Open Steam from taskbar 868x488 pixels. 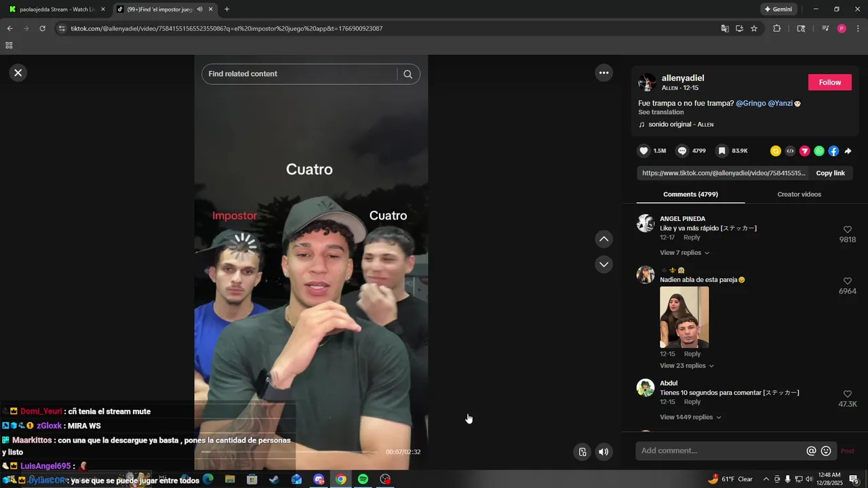pyautogui.click(x=274, y=479)
